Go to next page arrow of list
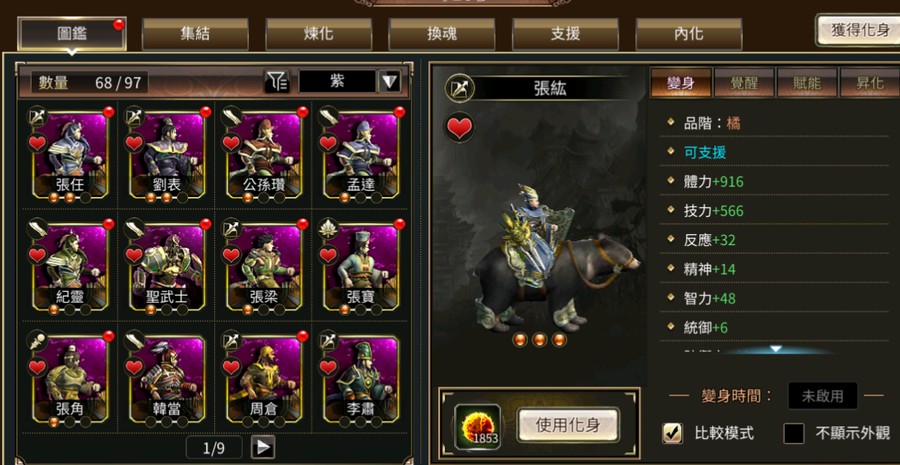 click(x=263, y=448)
